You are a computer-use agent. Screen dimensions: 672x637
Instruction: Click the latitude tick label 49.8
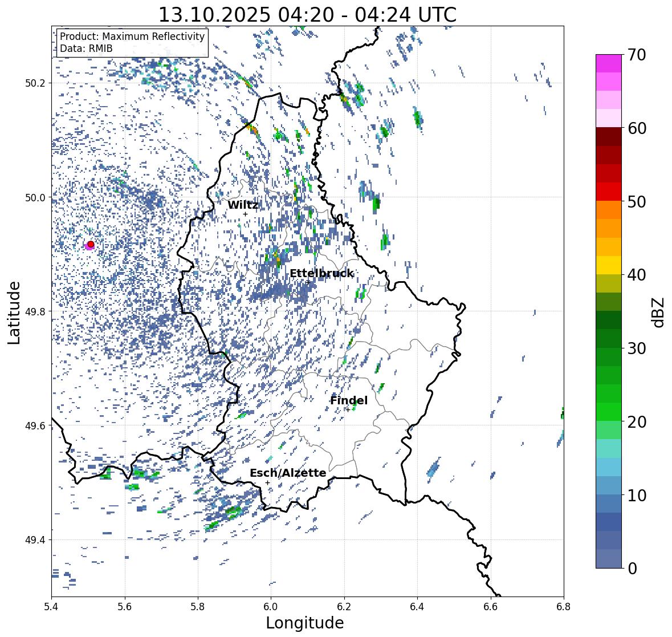pyautogui.click(x=35, y=311)
